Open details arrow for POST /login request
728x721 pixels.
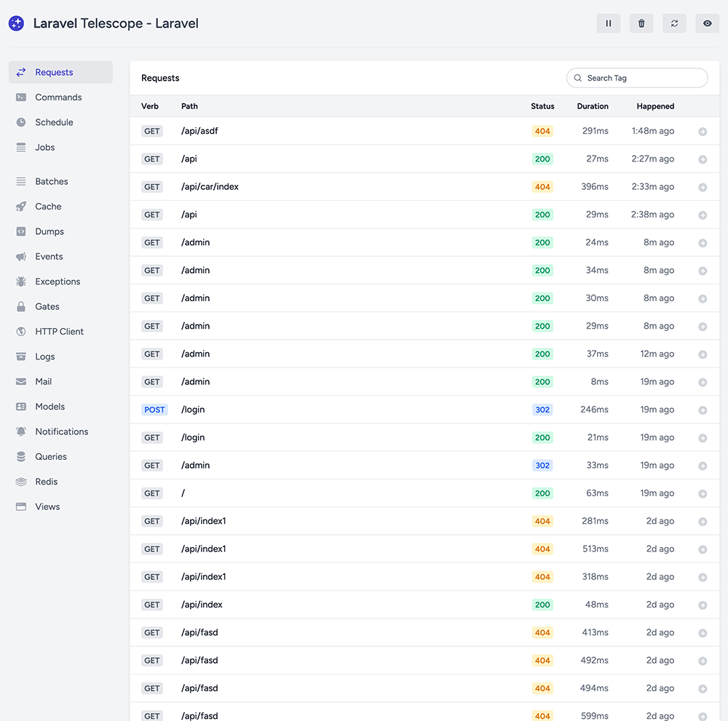click(703, 410)
